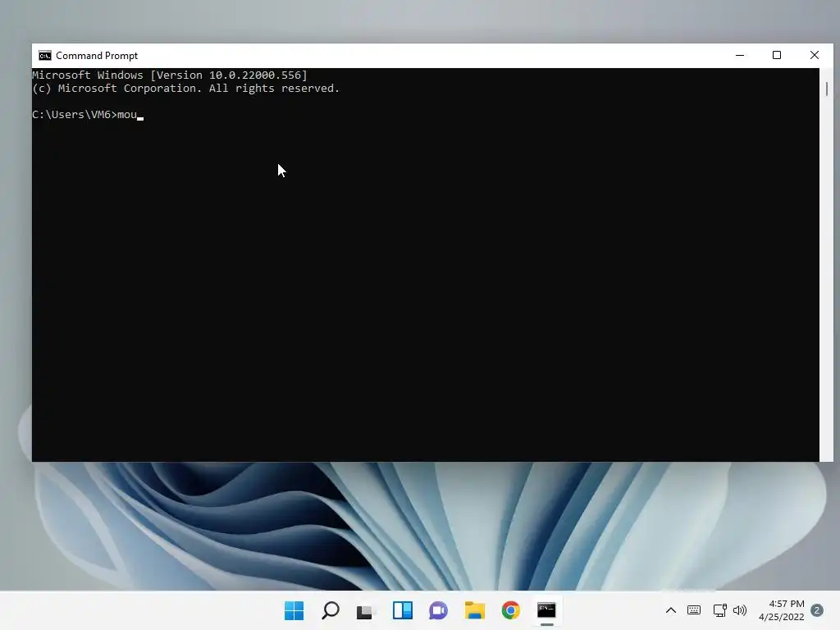Click the Microsoft Windows version text
Screen dimensions: 840x630
pyautogui.click(x=169, y=75)
